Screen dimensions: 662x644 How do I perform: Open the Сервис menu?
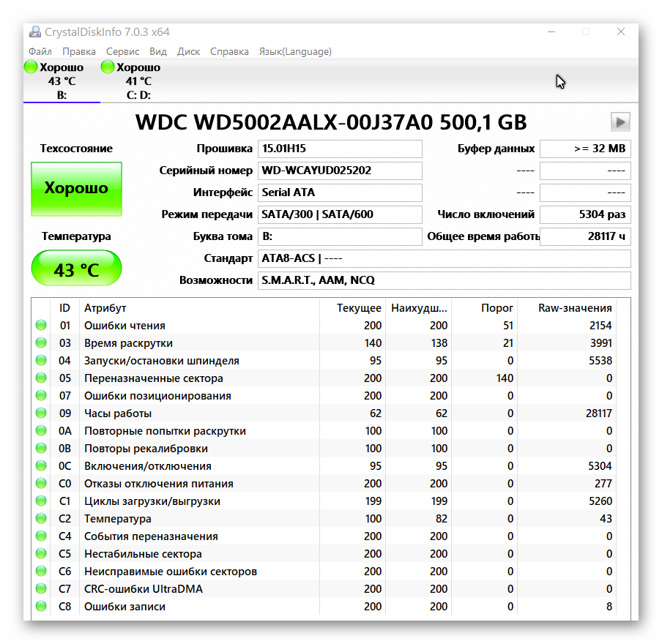pos(122,51)
